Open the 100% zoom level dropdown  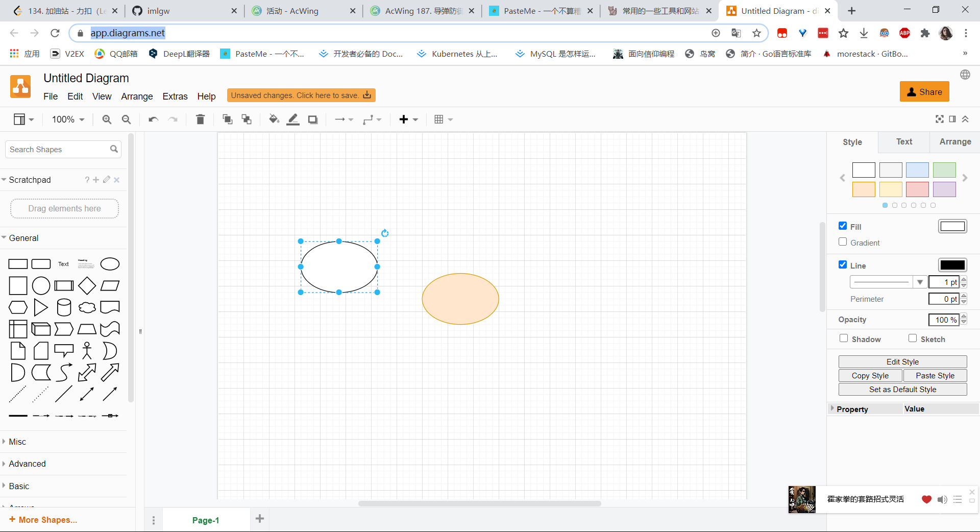click(x=68, y=119)
